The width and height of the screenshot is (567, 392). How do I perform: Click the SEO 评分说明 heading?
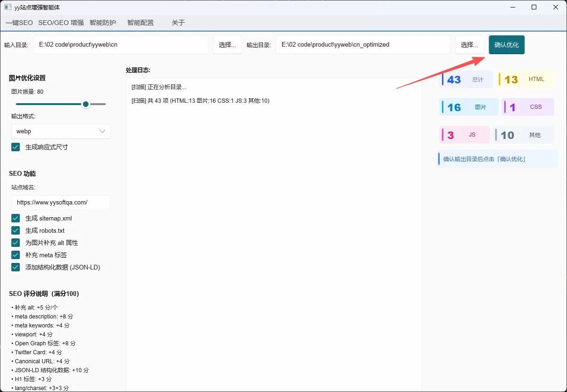point(44,294)
